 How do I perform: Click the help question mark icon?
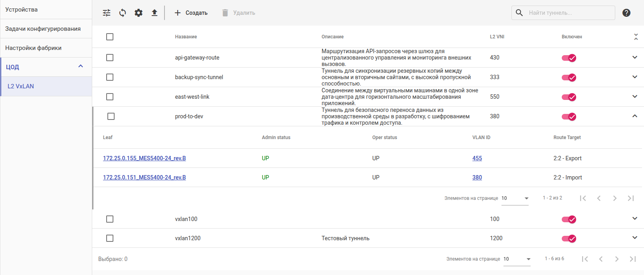tap(626, 13)
